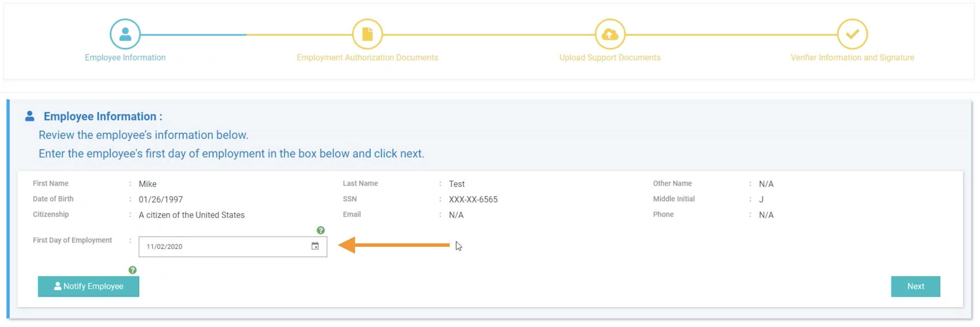The width and height of the screenshot is (980, 327).
Task: Click the Upload Support Documents cloud icon
Action: click(609, 34)
